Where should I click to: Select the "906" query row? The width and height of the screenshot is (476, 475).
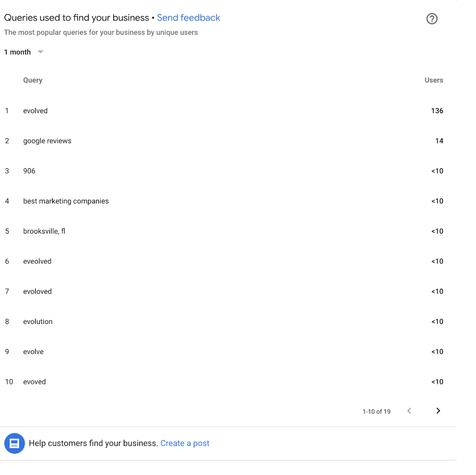[224, 171]
